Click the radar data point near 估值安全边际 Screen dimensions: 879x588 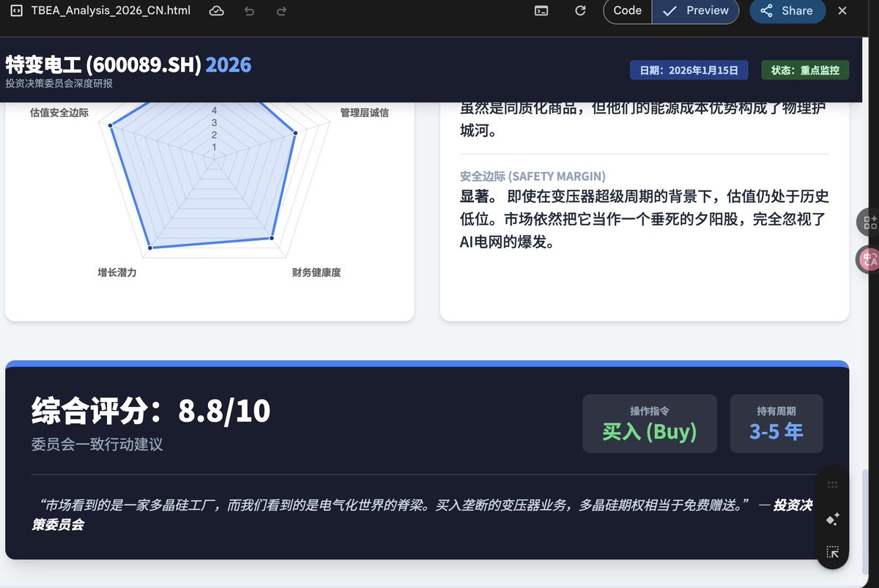pos(111,127)
